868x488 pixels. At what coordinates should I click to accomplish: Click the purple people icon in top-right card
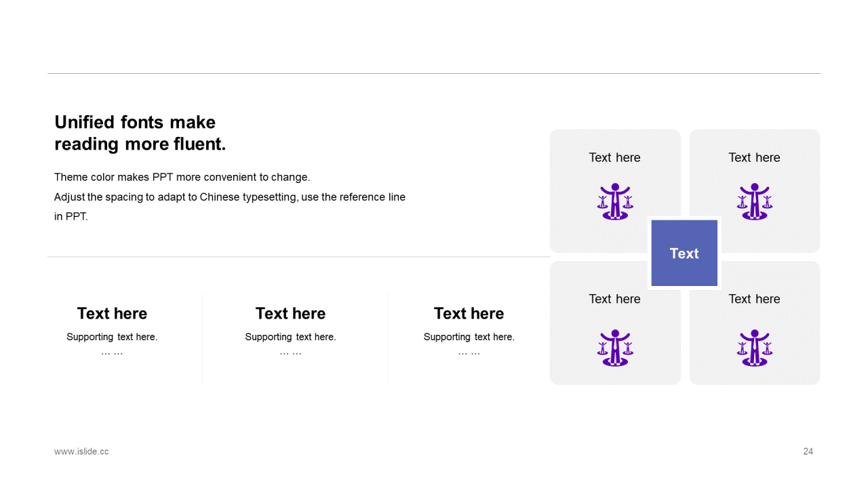click(754, 201)
